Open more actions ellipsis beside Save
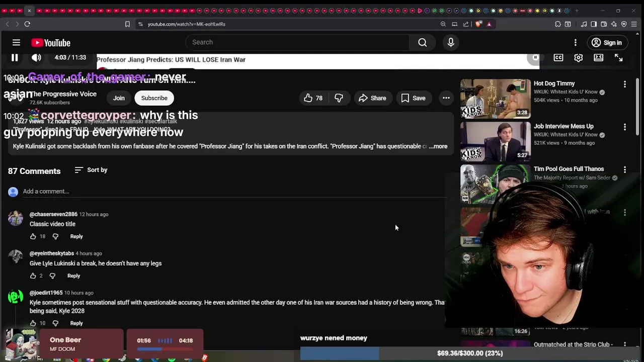Viewport: 644px width, 362px height. pos(446,98)
